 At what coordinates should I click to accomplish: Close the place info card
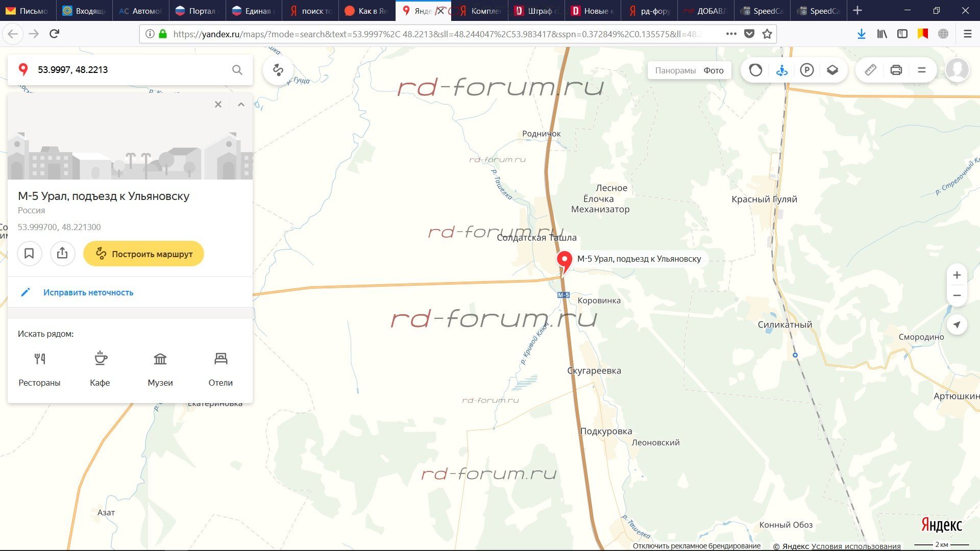click(x=218, y=105)
